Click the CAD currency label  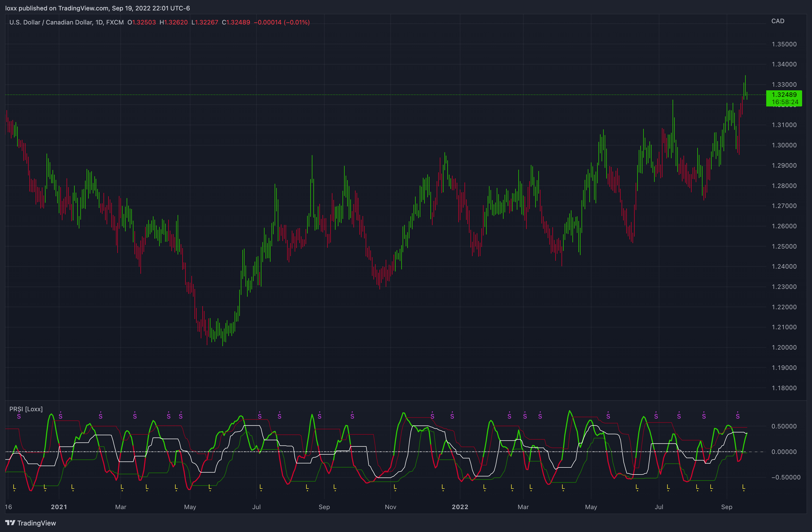coord(778,21)
